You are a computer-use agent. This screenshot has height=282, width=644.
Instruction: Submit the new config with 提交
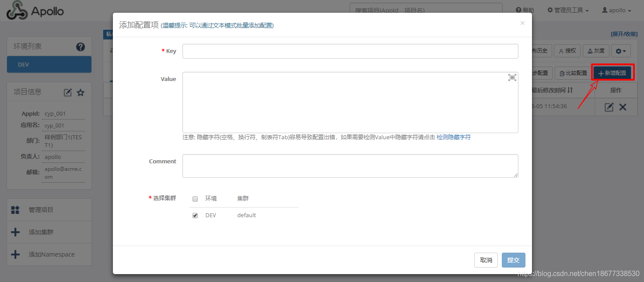[x=513, y=260]
